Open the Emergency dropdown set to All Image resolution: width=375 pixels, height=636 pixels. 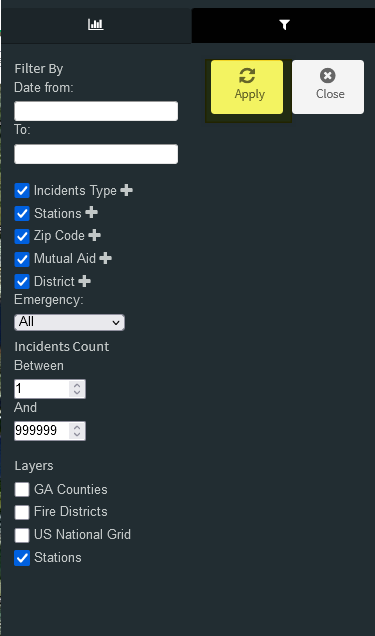69,322
